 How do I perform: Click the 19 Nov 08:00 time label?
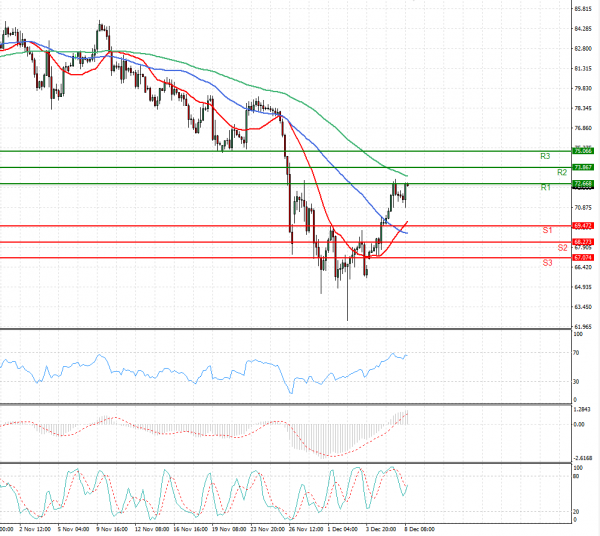[229, 529]
